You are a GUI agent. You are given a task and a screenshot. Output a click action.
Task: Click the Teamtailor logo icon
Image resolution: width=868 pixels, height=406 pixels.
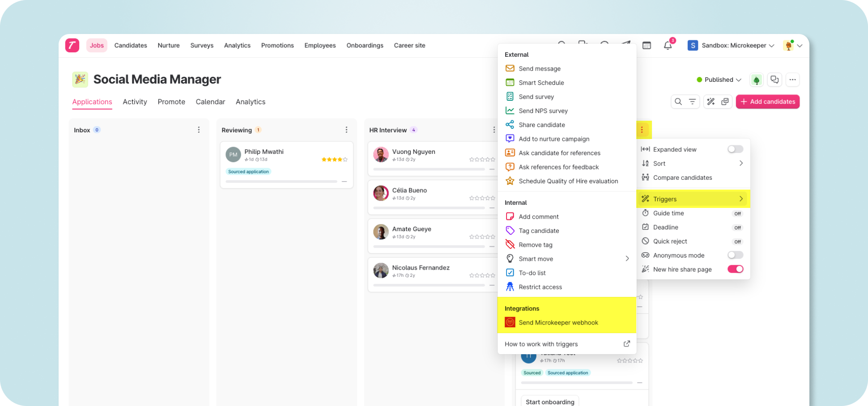click(72, 45)
